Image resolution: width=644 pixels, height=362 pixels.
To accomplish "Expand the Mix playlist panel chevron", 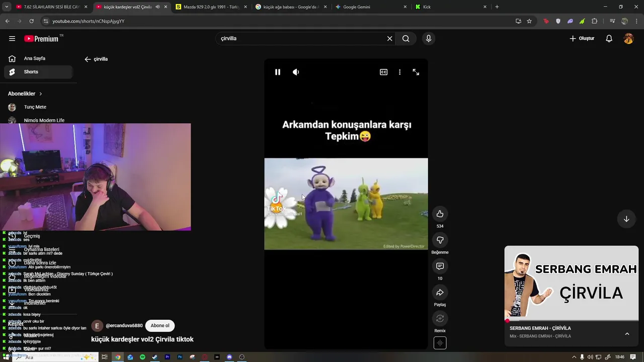I will pos(627,334).
